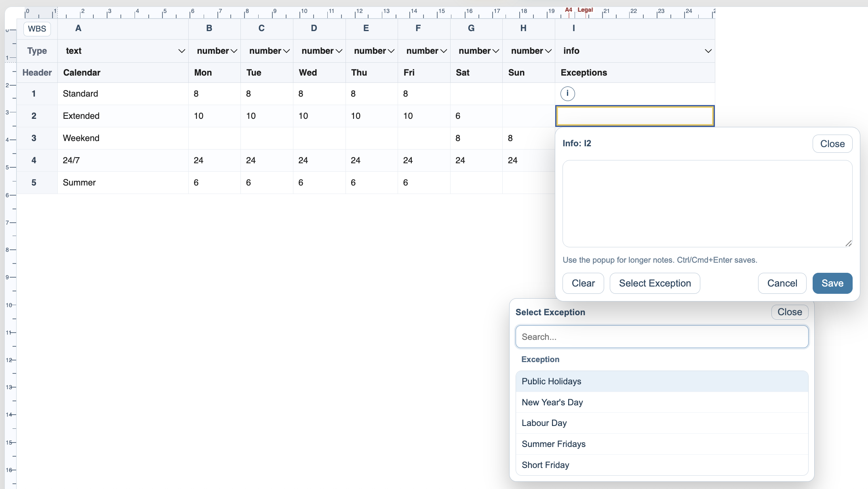Click the Legal page marker on ruler
This screenshot has height=489, width=868.
coord(585,10)
